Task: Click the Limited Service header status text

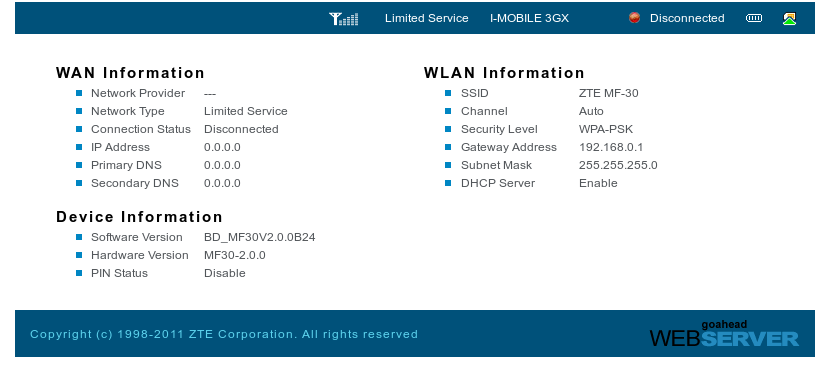Action: [x=427, y=18]
